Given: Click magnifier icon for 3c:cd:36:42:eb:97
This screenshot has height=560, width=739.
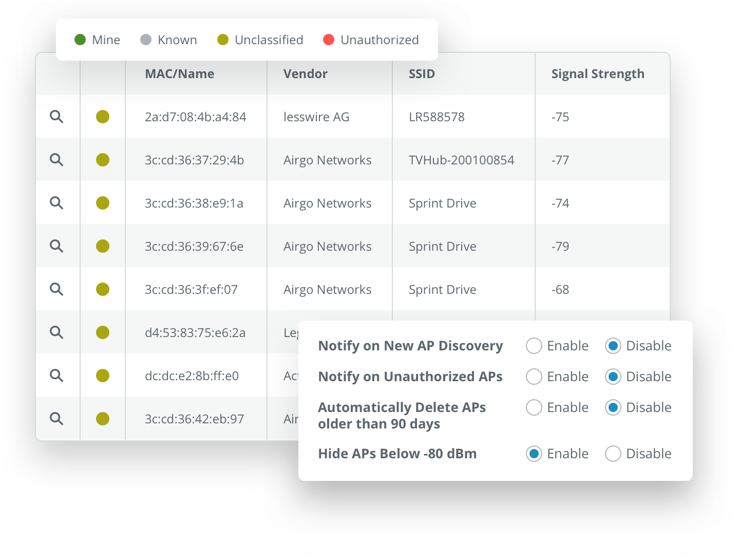Looking at the screenshot, I should [56, 419].
